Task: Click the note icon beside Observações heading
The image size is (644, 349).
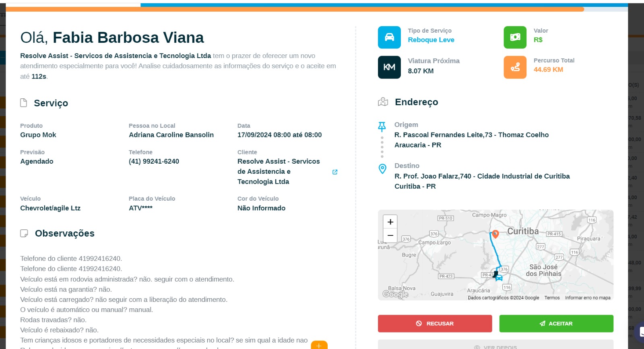Action: pos(24,233)
